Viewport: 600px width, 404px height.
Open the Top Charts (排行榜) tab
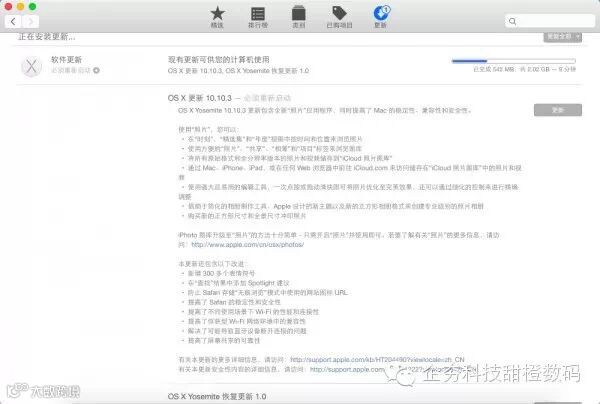click(x=258, y=17)
